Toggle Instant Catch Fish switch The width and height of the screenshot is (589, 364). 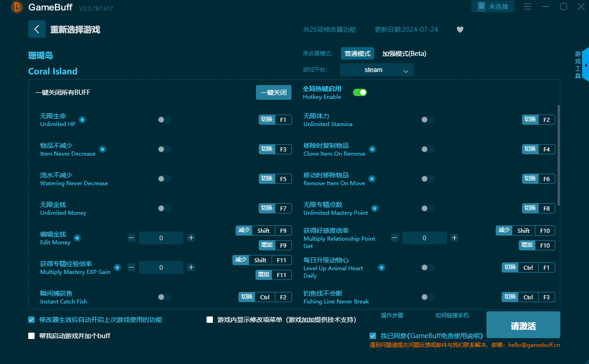click(164, 297)
